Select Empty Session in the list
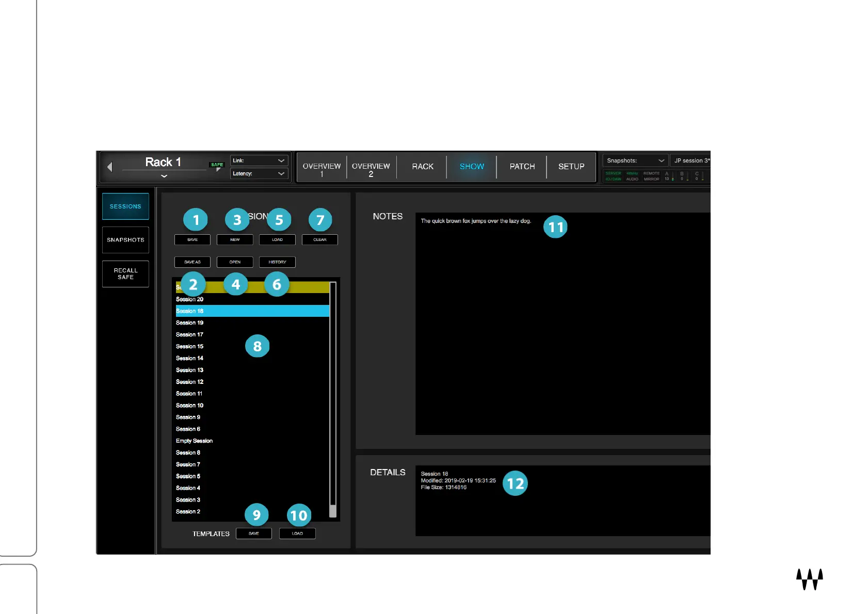 coord(252,441)
